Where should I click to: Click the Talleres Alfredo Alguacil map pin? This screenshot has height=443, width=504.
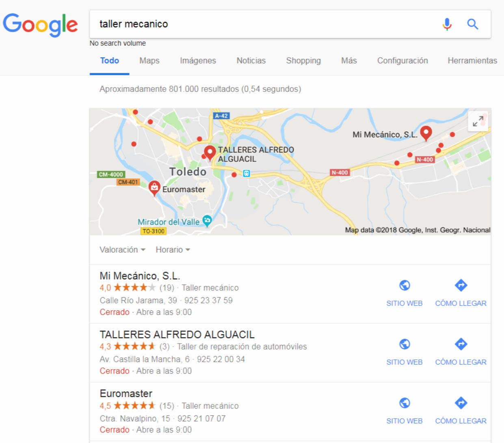210,153
